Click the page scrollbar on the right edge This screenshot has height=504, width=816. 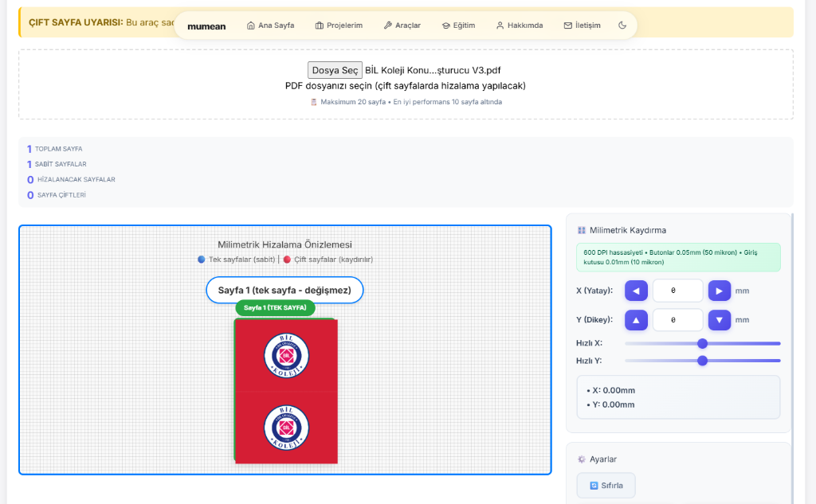pyautogui.click(x=792, y=359)
